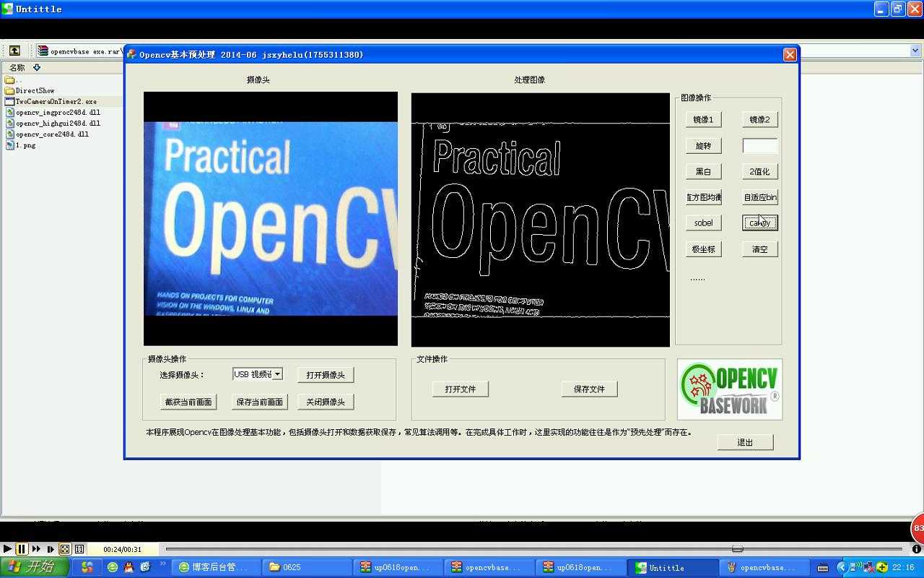Click the 黑白 grayscale button

pos(703,172)
